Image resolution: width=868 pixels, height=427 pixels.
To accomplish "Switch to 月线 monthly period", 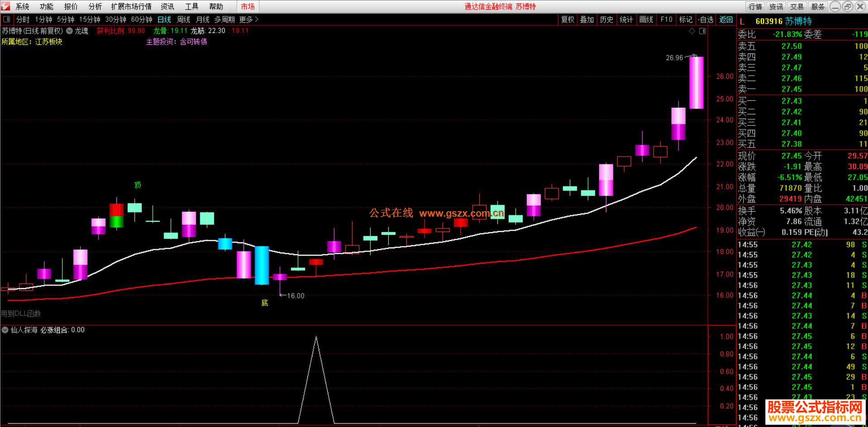I will click(203, 19).
